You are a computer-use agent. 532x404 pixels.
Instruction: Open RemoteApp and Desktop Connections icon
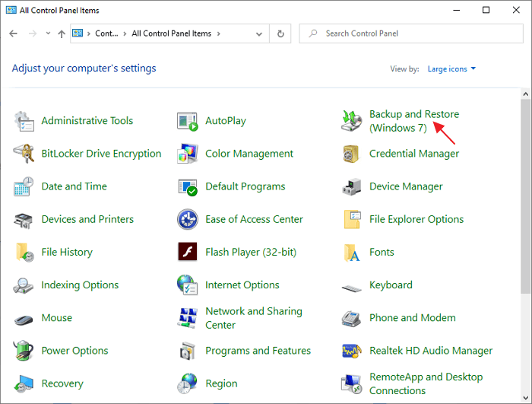pos(351,384)
